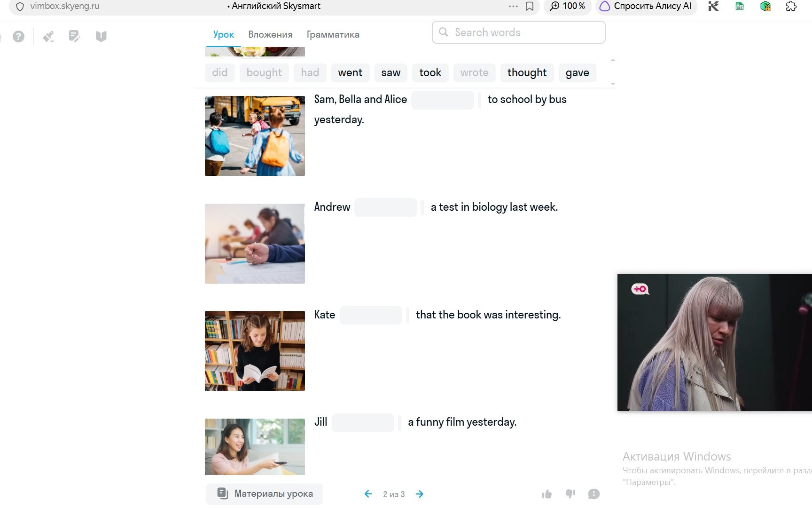Screen dimensions: 812x508
Task: Pick the word chip 'thought'
Action: tap(527, 72)
